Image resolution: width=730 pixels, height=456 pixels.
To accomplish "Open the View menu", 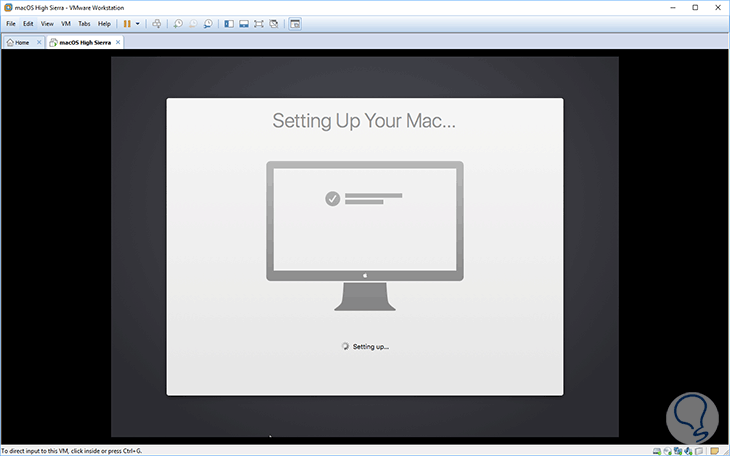I will 47,24.
